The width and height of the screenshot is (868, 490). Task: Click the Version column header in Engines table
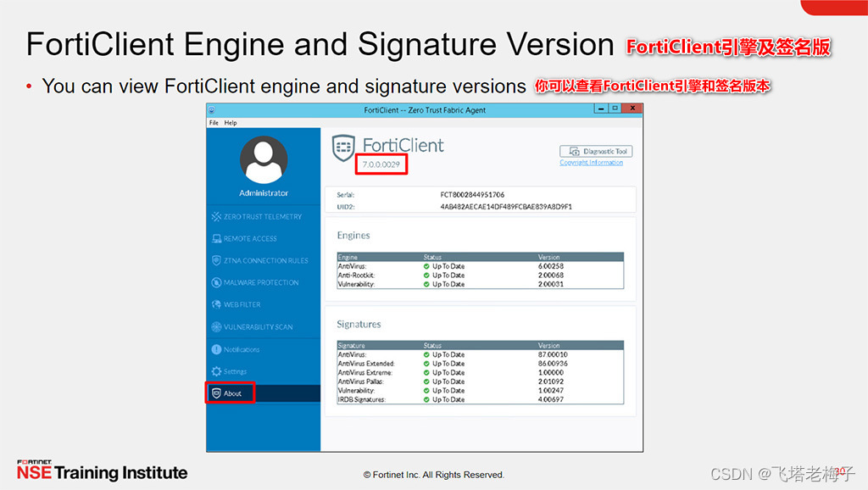(548, 257)
